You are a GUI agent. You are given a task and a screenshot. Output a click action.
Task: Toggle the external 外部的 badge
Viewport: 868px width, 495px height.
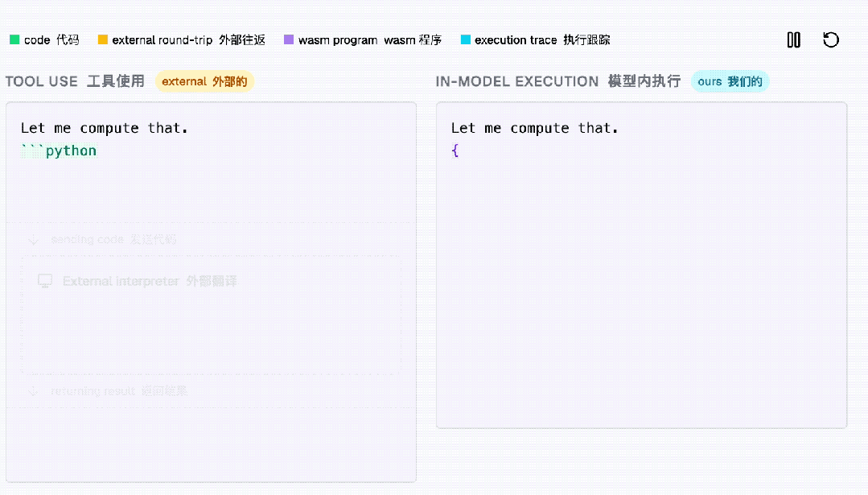(204, 80)
